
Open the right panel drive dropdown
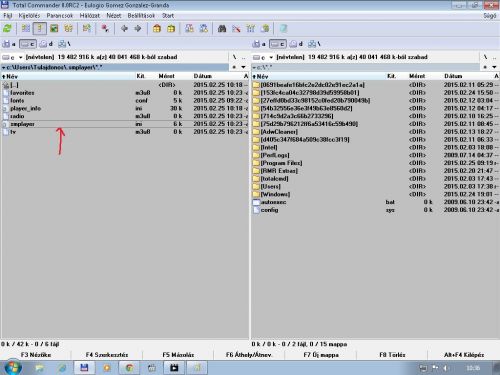coord(263,57)
